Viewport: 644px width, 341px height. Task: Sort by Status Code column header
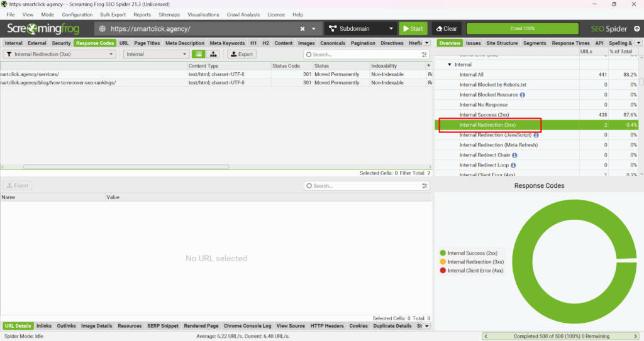point(292,66)
